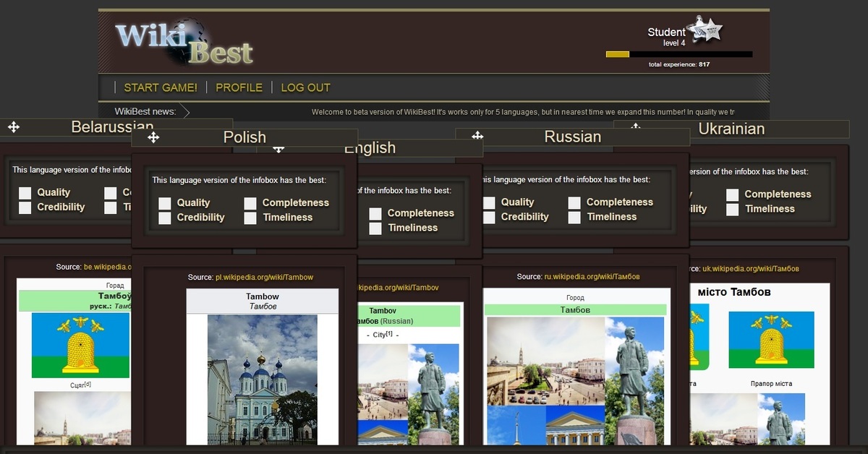Grab the Russian panel move handle
The height and width of the screenshot is (454, 868).
coord(477,135)
